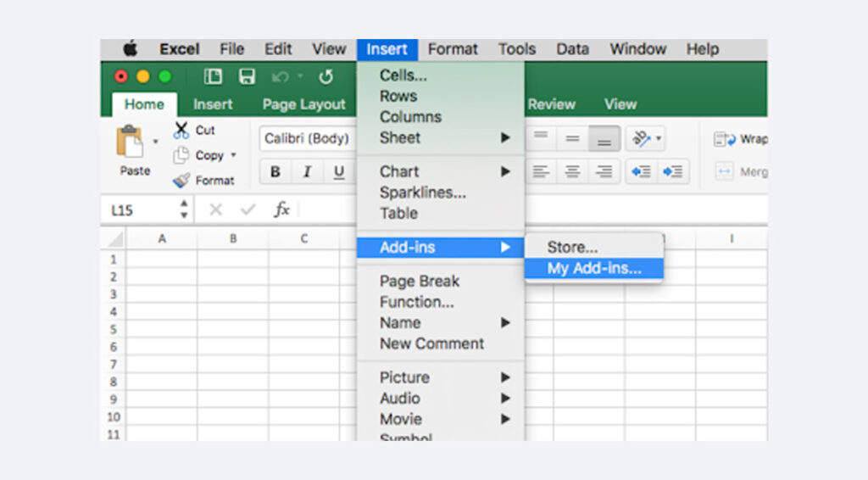Open the File menu
The width and height of the screenshot is (868, 480).
[x=231, y=49]
